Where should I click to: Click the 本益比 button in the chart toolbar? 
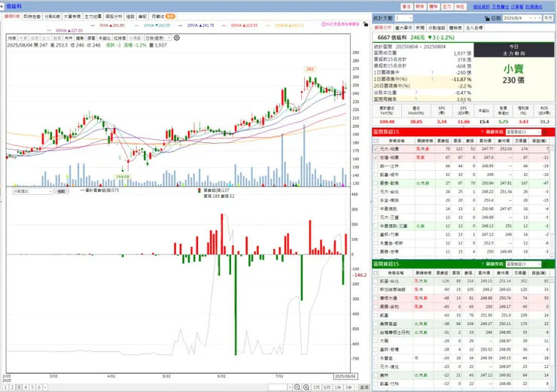click(105, 38)
